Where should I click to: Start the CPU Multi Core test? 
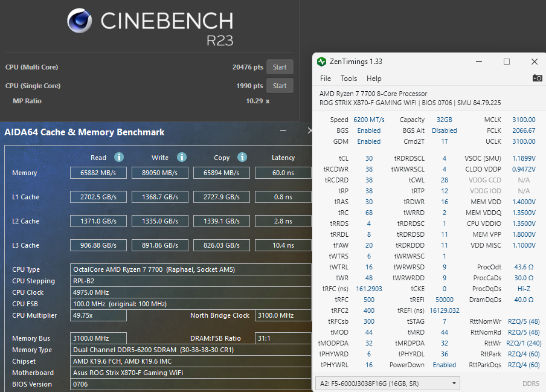pos(280,67)
